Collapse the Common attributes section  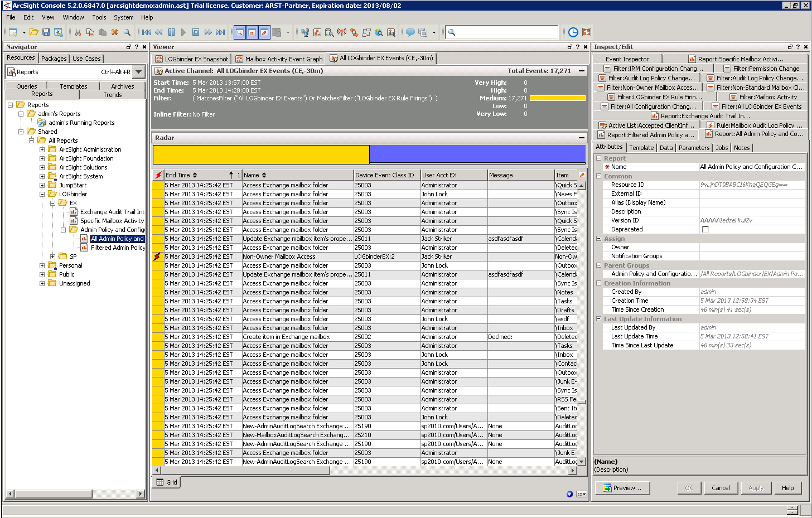click(x=598, y=176)
